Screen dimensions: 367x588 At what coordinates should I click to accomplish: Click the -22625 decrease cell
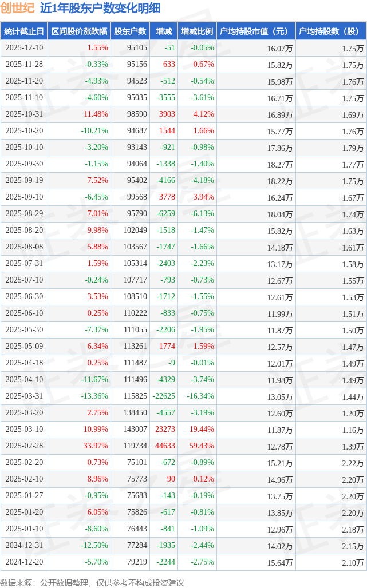click(163, 396)
